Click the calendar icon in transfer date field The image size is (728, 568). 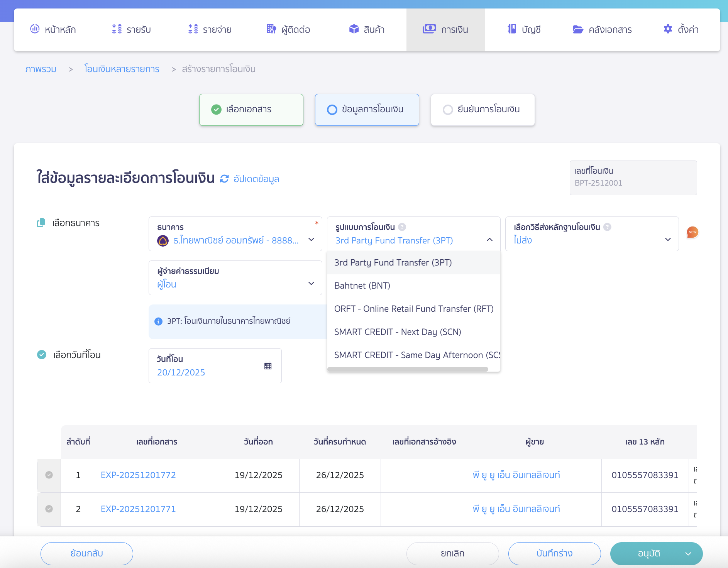pos(268,366)
